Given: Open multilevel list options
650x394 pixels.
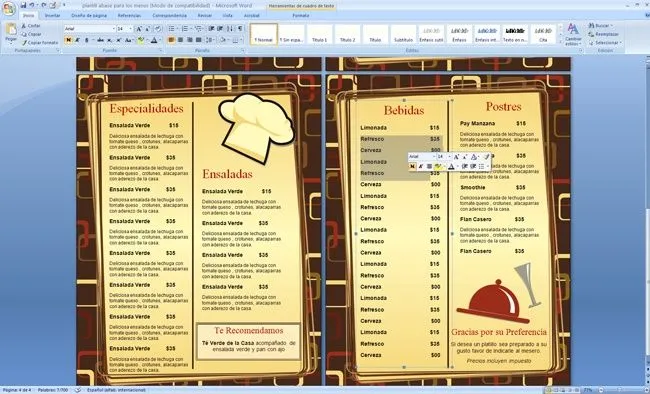Looking at the screenshot, I should point(199,29).
